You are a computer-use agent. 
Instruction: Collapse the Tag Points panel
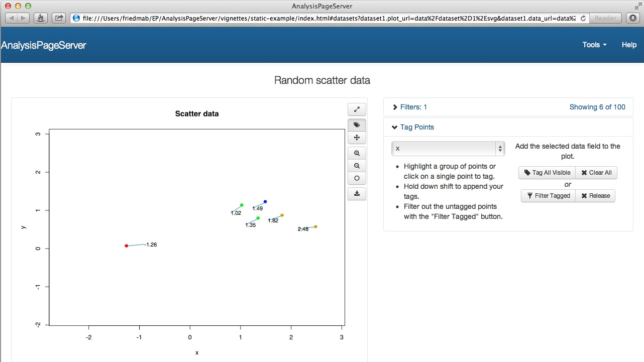tap(413, 127)
